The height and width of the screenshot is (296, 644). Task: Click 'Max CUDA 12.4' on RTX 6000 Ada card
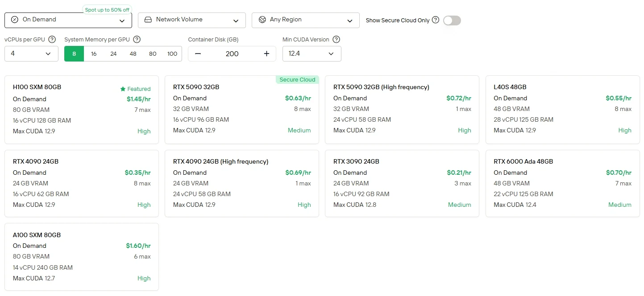tap(515, 205)
